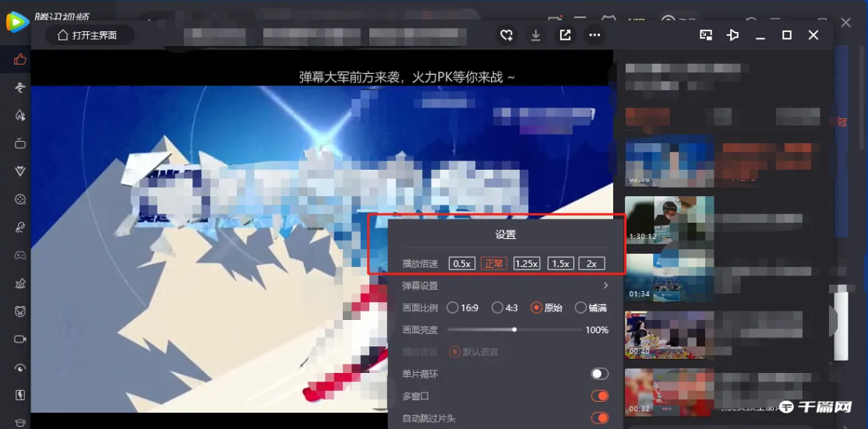Play the 00:32 video thumbnail
Screen dimensions: 868x429
tap(669, 392)
